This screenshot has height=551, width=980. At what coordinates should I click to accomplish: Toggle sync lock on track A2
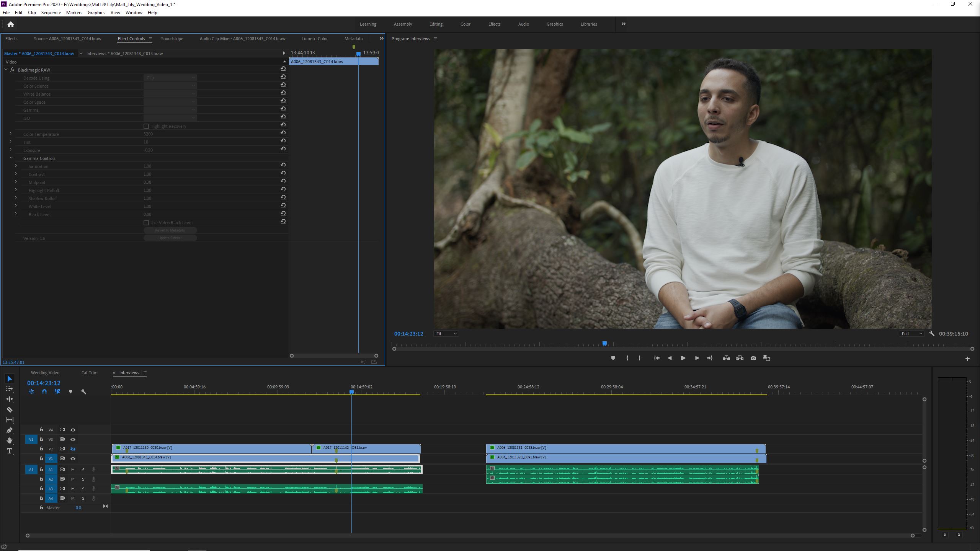(x=62, y=479)
